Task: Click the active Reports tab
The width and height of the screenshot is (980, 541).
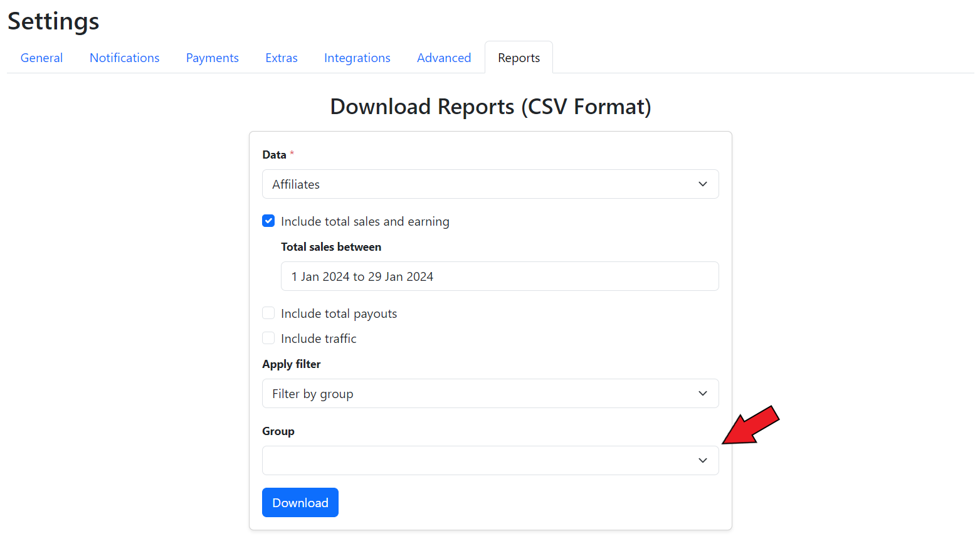Action: click(x=519, y=58)
